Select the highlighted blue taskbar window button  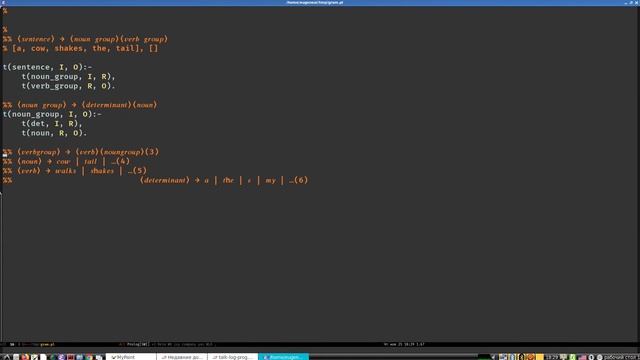(x=284, y=357)
